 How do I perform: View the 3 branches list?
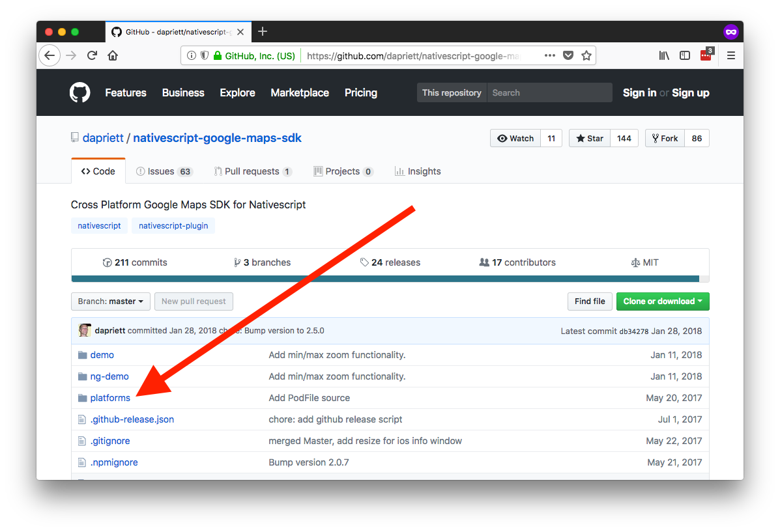(262, 262)
